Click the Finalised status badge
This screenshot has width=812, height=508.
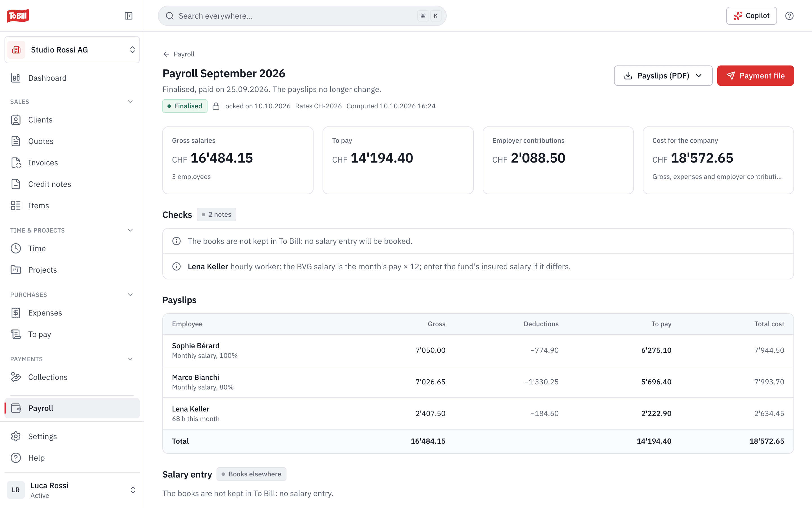coord(185,106)
